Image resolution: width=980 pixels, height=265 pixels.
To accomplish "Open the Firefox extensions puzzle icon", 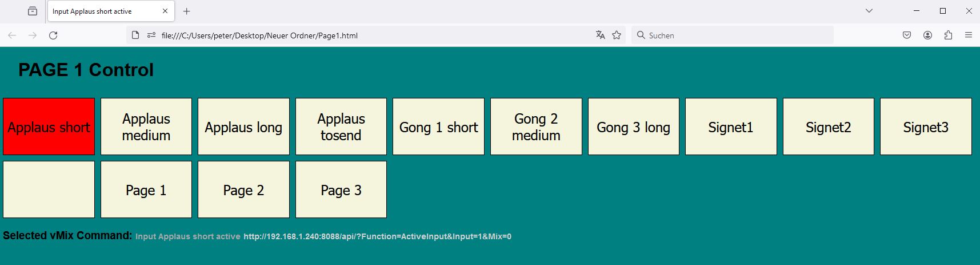I will click(948, 35).
